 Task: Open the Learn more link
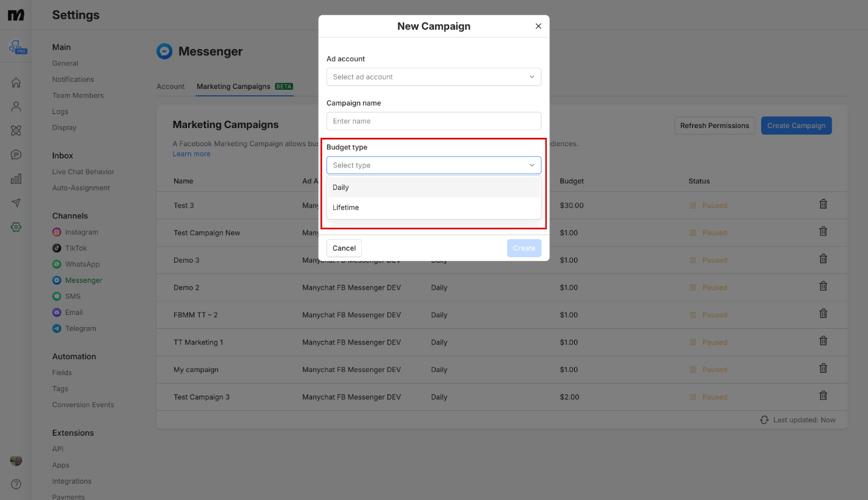[x=191, y=154]
